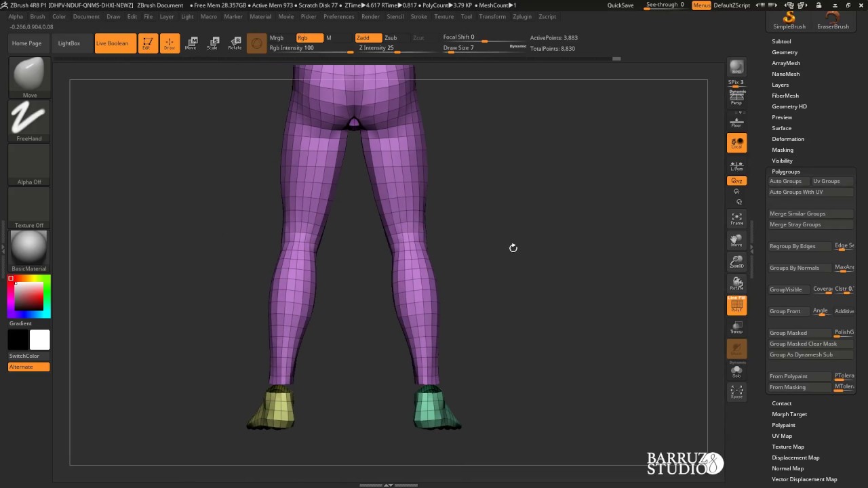Viewport: 868px width, 488px height.
Task: Select the SimpleBrush tool icon
Action: pyautogui.click(x=789, y=20)
